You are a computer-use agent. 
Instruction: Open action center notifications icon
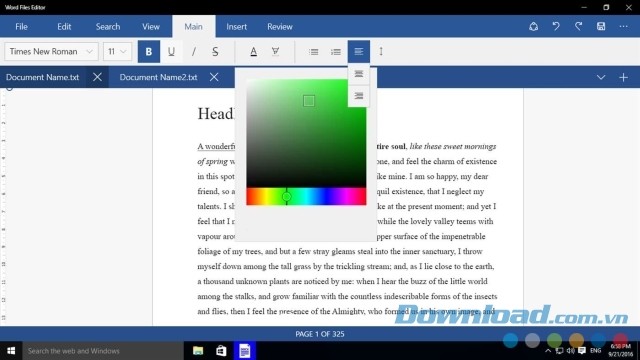582,351
